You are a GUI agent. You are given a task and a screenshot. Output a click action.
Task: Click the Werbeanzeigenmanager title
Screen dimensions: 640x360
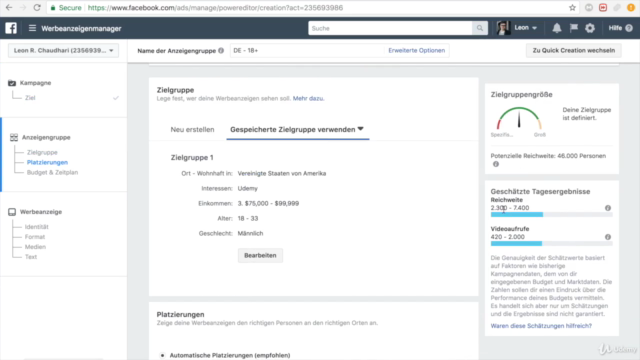click(81, 29)
